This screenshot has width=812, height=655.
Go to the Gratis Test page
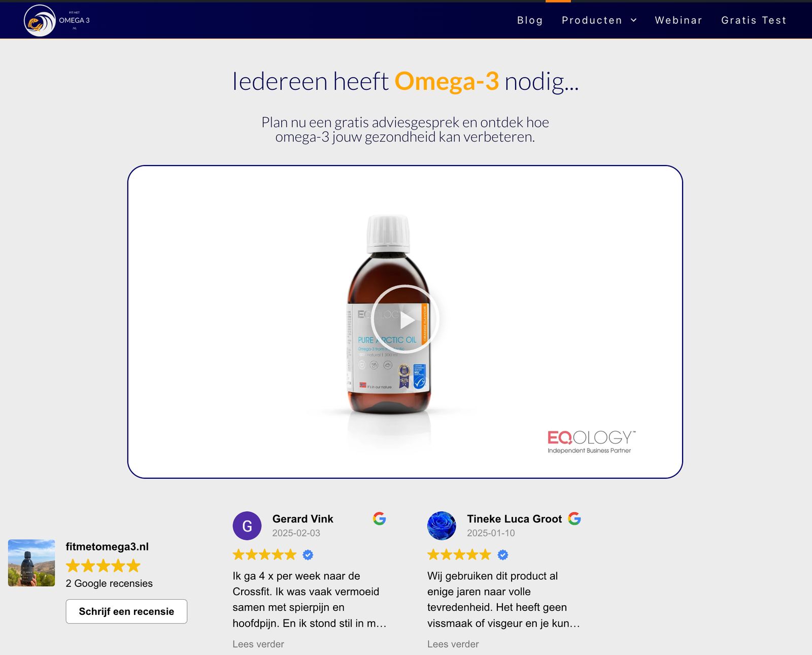click(x=754, y=20)
